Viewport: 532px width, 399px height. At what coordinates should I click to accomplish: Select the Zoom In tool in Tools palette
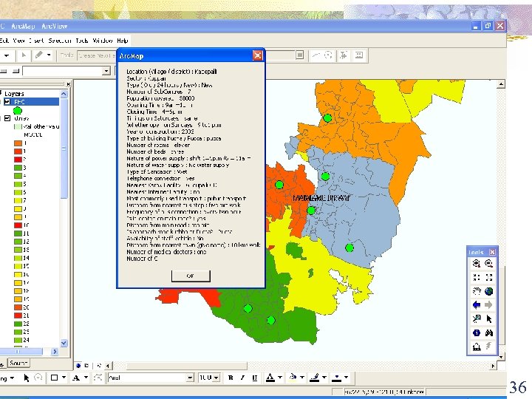(477, 263)
